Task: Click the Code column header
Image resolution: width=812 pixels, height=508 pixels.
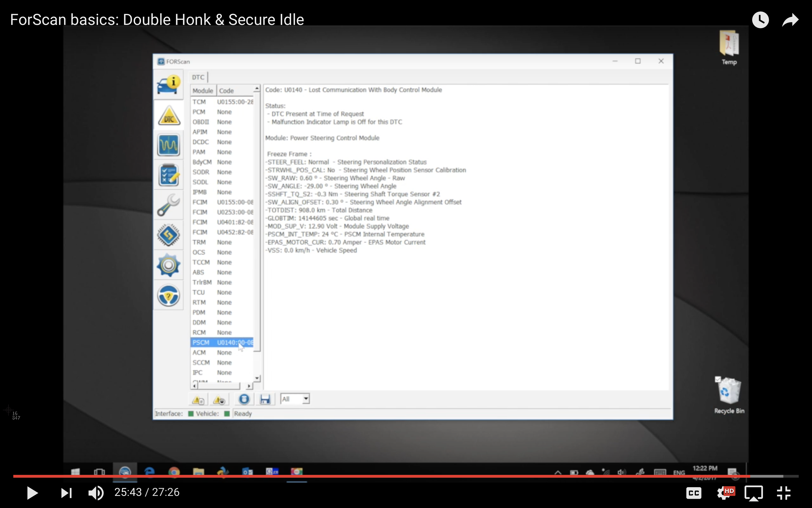Action: click(x=235, y=91)
